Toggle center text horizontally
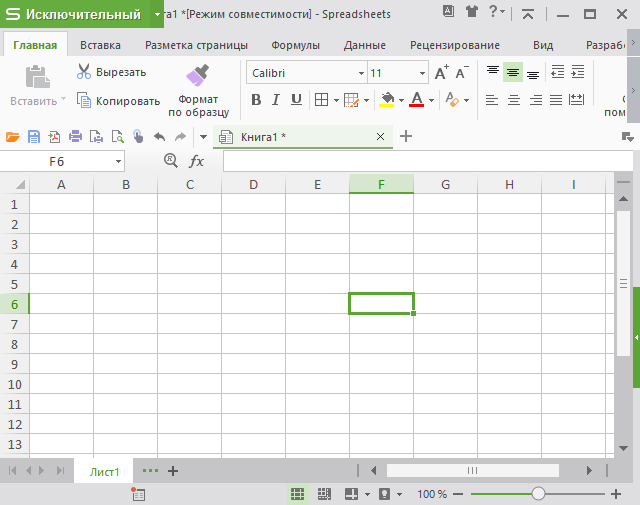This screenshot has height=505, width=640. click(513, 100)
